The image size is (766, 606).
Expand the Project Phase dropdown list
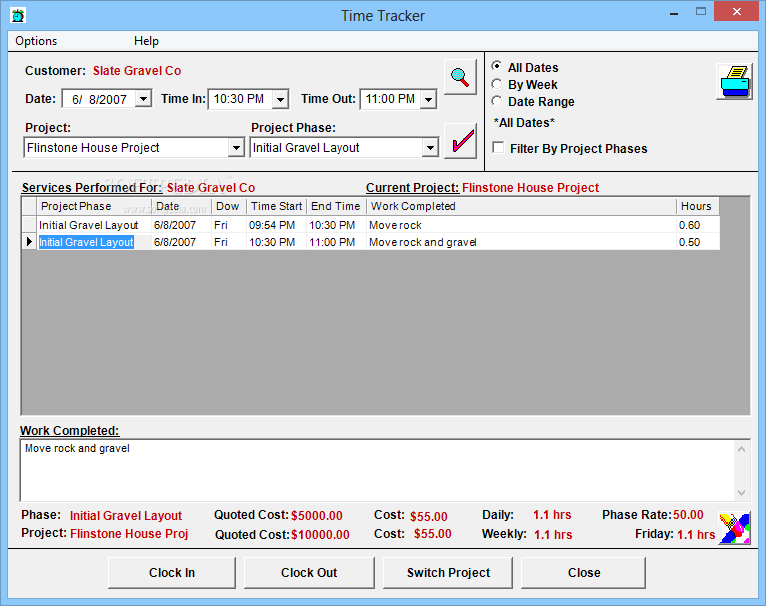click(430, 148)
